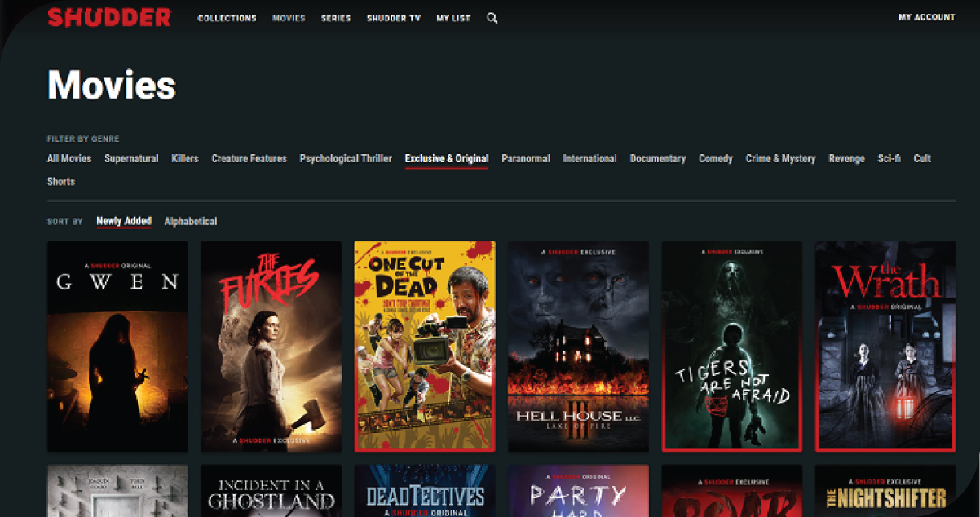Show Psychological Thriller movies
Image resolution: width=980 pixels, height=517 pixels.
click(x=346, y=159)
